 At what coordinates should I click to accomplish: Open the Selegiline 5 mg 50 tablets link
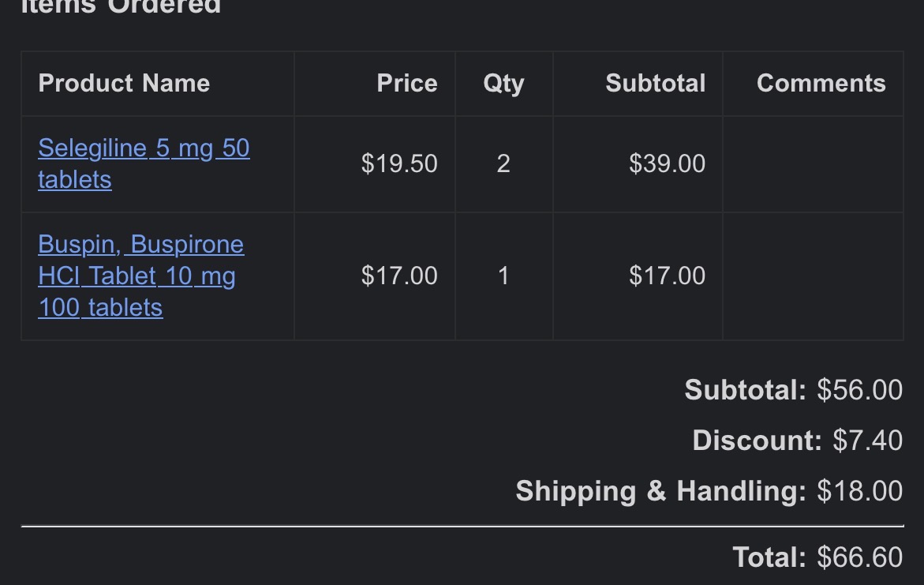[x=144, y=163]
